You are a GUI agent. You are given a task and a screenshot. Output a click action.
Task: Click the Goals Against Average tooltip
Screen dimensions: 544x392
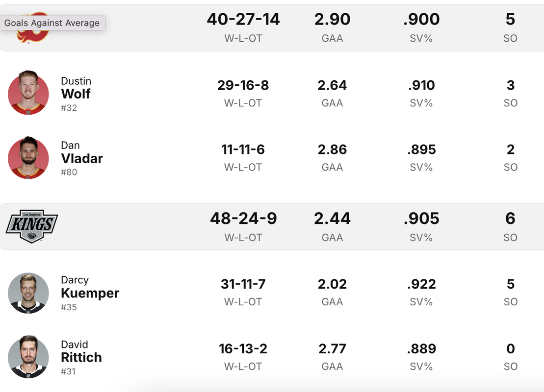[52, 23]
